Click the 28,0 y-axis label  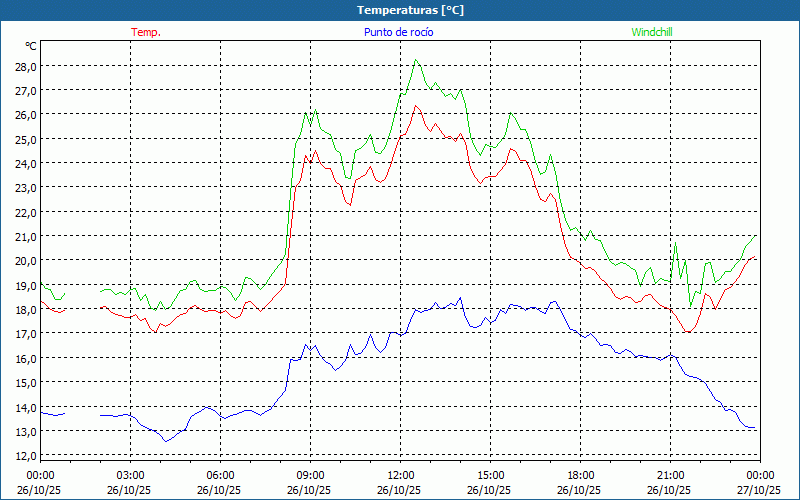25,66
